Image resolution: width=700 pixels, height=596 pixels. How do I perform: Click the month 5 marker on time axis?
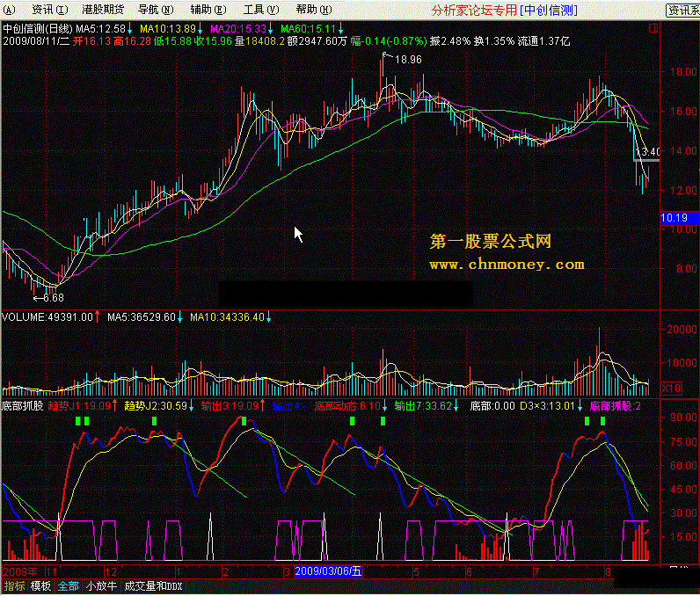[416, 571]
